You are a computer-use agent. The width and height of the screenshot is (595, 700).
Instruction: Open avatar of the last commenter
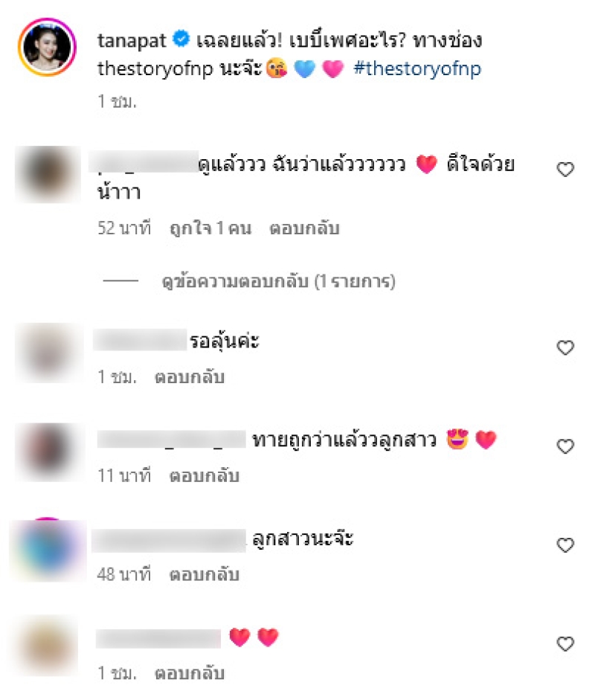[x=46, y=646]
